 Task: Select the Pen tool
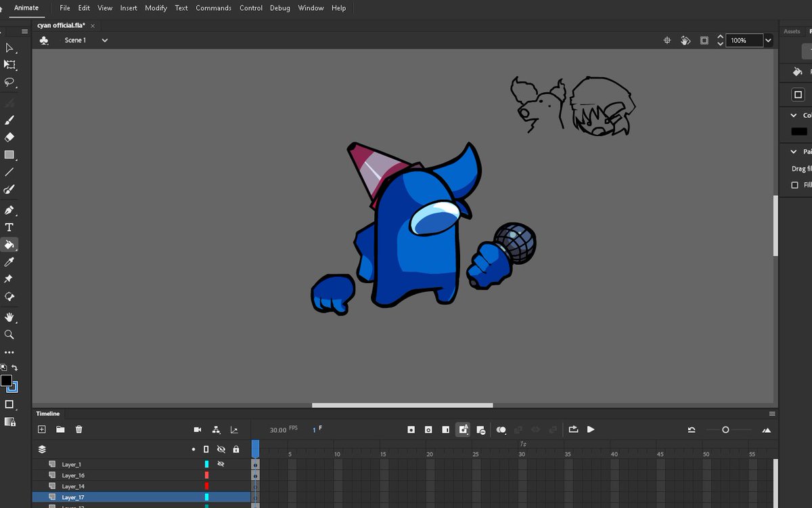click(9, 211)
